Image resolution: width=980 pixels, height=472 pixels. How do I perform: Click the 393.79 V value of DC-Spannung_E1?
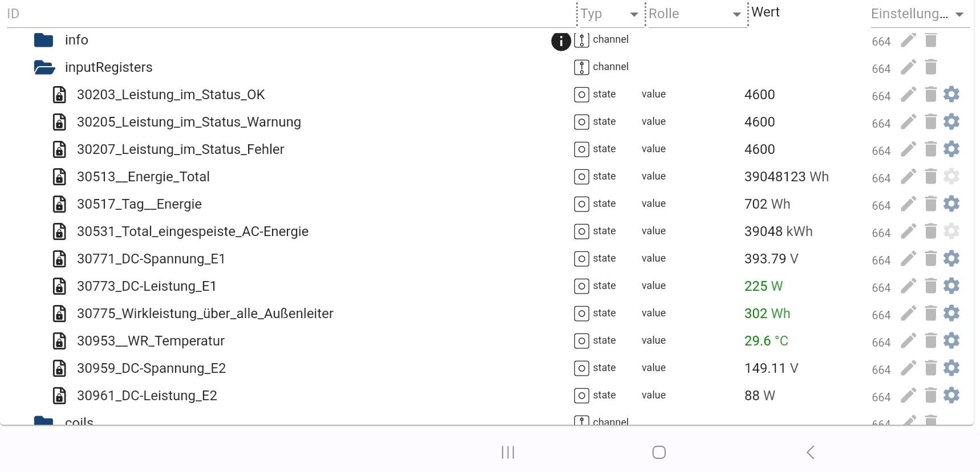771,259
